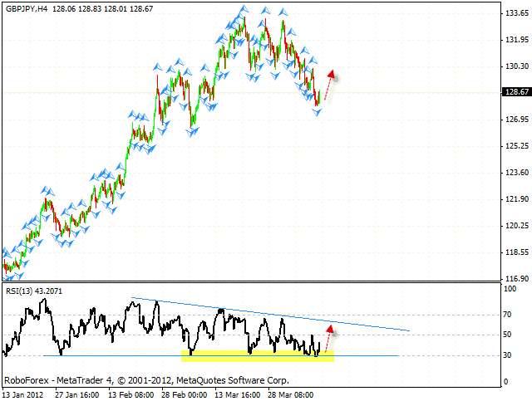532x401 pixels.
Task: Select the fractal marker above the highest price peak
Action: [243, 10]
